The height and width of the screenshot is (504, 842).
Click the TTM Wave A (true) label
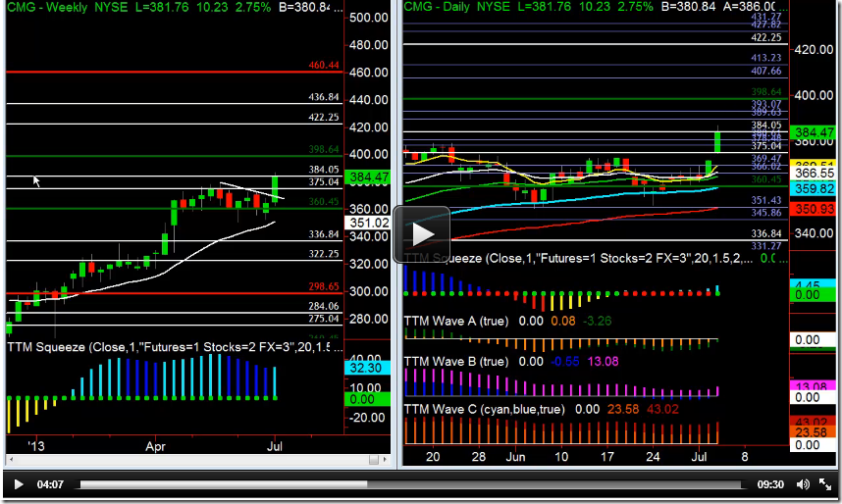(x=456, y=321)
